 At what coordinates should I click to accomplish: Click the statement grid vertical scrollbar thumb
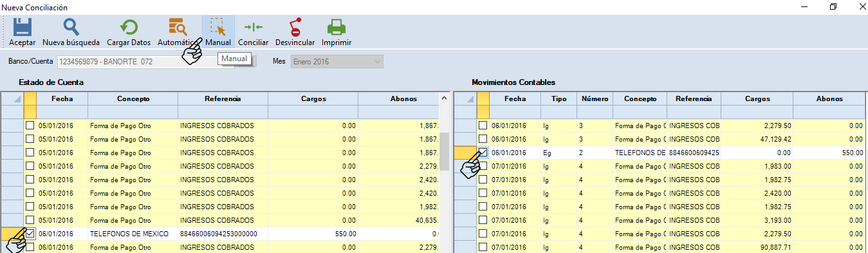pyautogui.click(x=444, y=149)
